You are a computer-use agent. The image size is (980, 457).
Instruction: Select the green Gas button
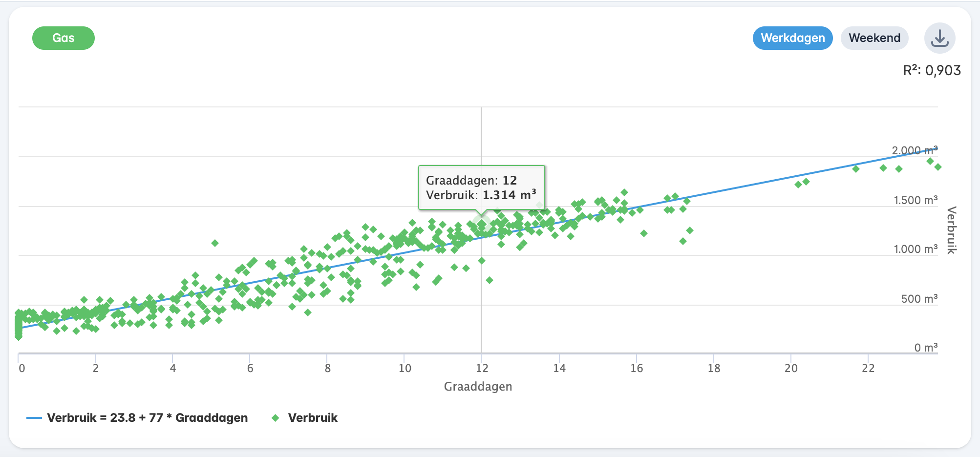[63, 38]
